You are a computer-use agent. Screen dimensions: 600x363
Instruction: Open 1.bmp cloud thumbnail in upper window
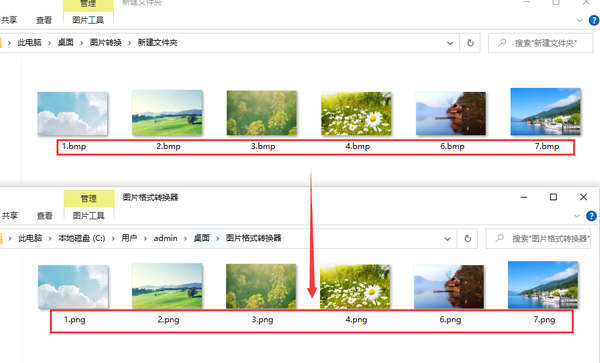(72, 114)
